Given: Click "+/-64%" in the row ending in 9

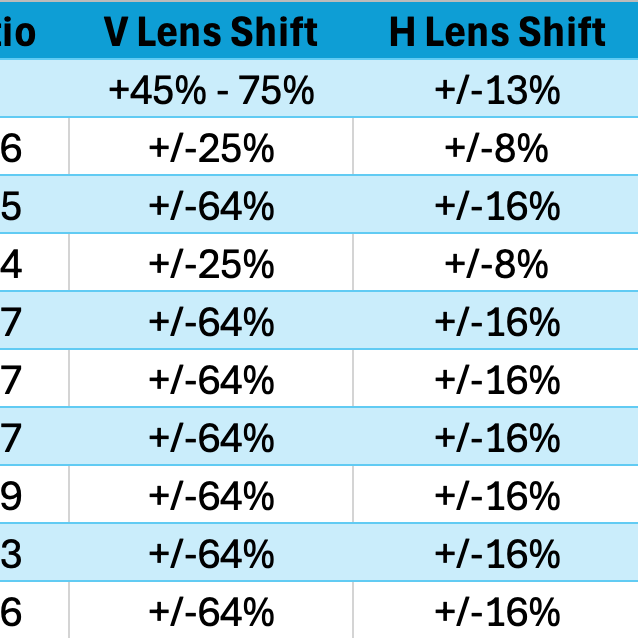Looking at the screenshot, I should click(x=211, y=495).
